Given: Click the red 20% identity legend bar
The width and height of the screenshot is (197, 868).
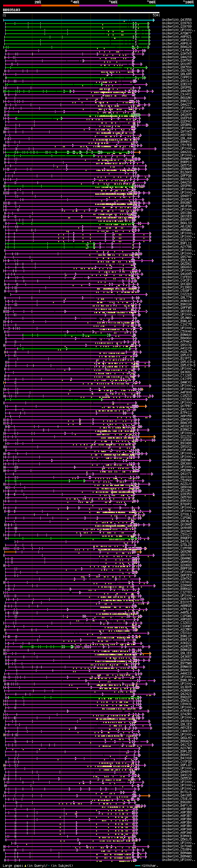Looking at the screenshot, I should (x=22, y=6).
